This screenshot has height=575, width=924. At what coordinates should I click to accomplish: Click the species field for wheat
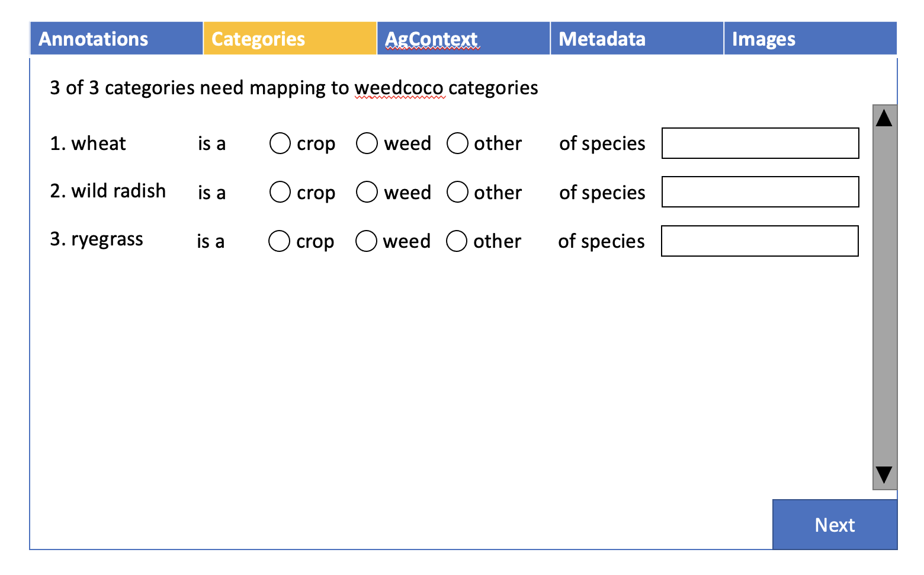pyautogui.click(x=760, y=143)
